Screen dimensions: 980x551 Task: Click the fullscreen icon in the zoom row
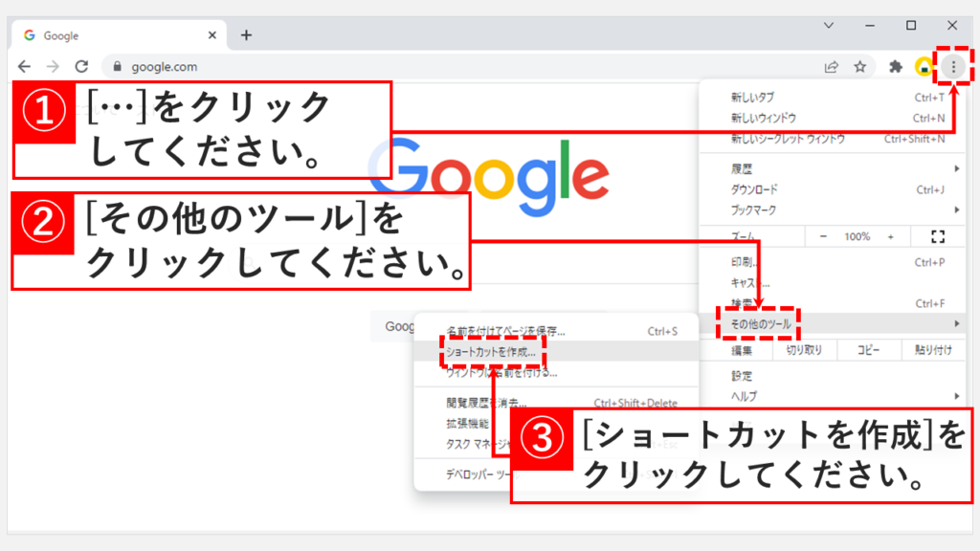click(938, 237)
